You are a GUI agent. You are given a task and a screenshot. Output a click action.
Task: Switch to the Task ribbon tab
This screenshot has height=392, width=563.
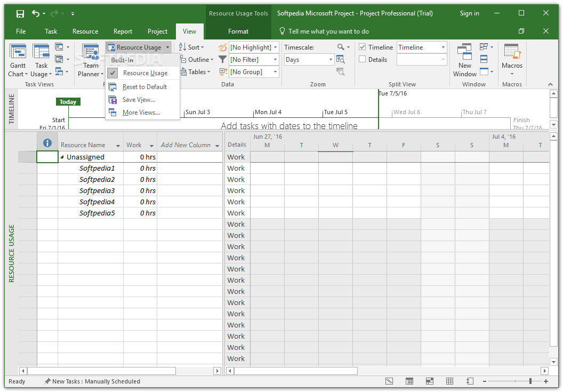point(51,31)
